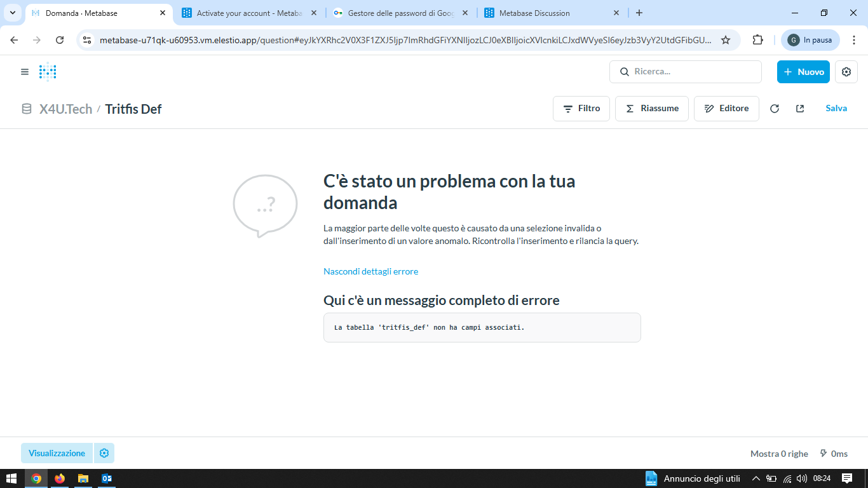The height and width of the screenshot is (488, 868).
Task: Show hidden system tray icons
Action: pos(756,478)
